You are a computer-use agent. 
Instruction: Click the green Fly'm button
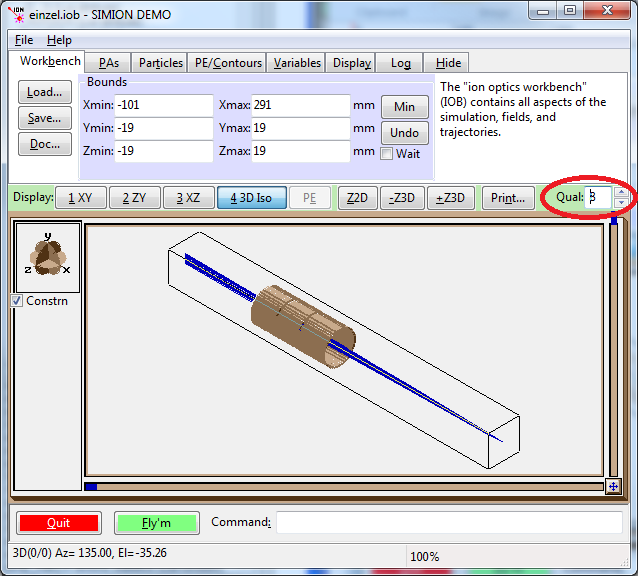(157, 523)
